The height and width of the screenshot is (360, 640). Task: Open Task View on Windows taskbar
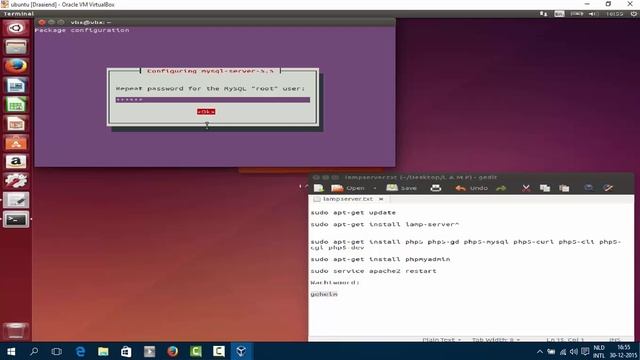tap(57, 351)
